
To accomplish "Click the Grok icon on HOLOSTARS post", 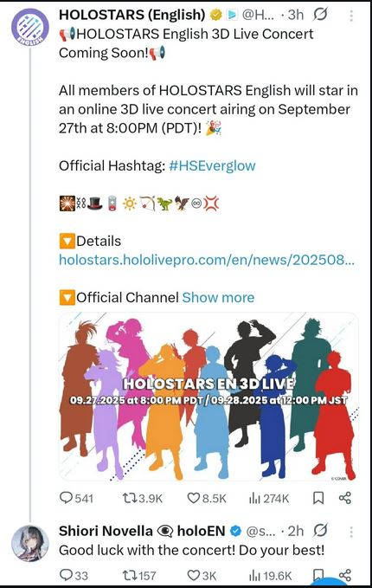I will tap(320, 15).
